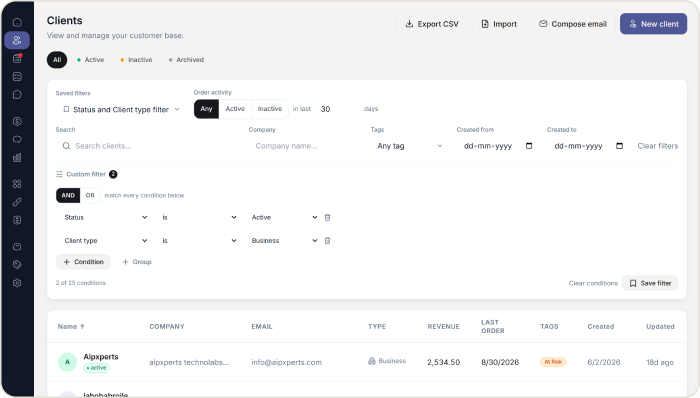The height and width of the screenshot is (398, 700).
Task: Click the Export CSV button
Action: click(x=432, y=24)
